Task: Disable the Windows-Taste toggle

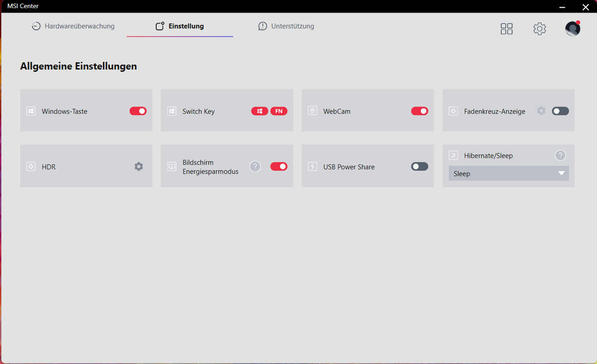Action: 138,111
